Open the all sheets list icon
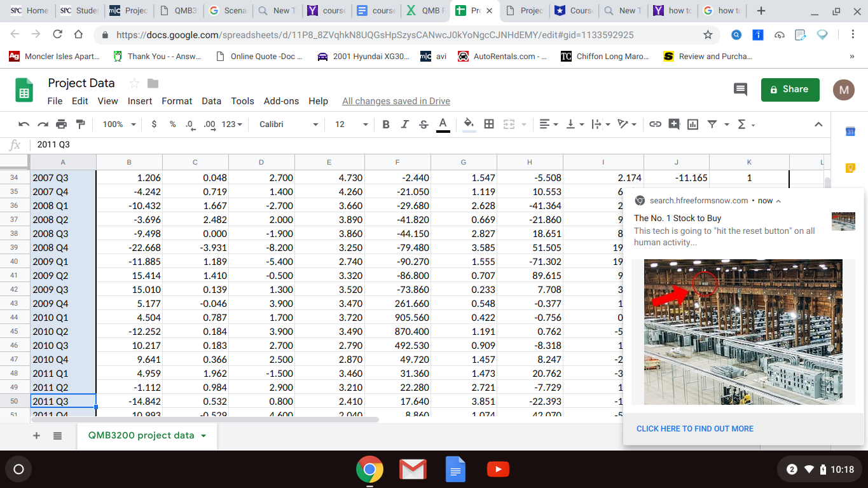The height and width of the screenshot is (488, 868). [x=57, y=436]
